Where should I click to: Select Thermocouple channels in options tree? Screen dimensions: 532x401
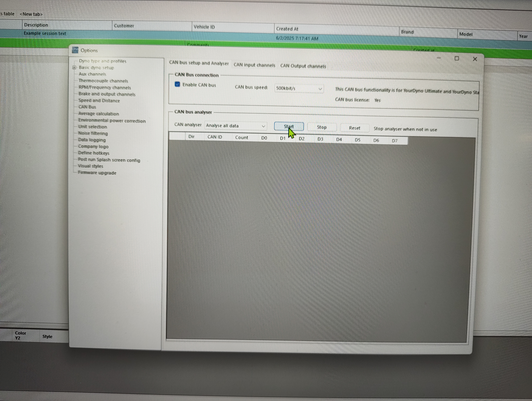pos(103,81)
